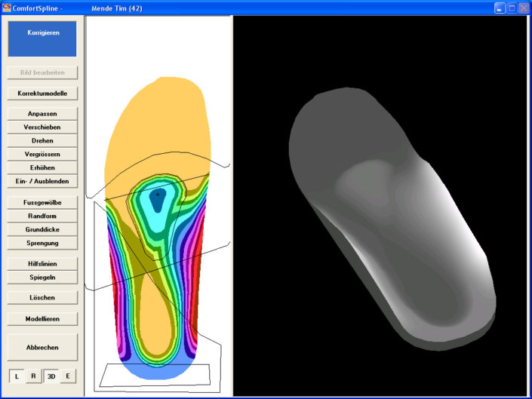
Task: Click the Erhöhen button
Action: click(x=42, y=167)
